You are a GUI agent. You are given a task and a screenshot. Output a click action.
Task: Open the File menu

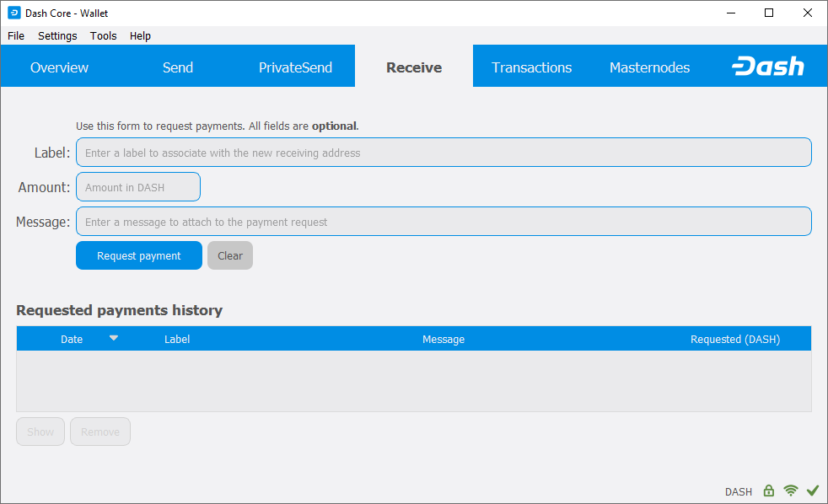tap(16, 36)
